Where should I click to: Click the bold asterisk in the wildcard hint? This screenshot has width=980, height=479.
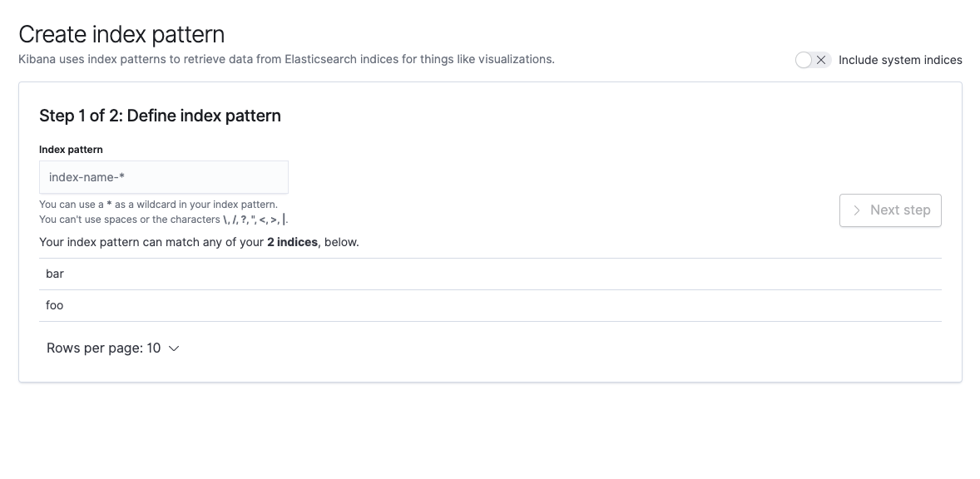[x=109, y=205]
